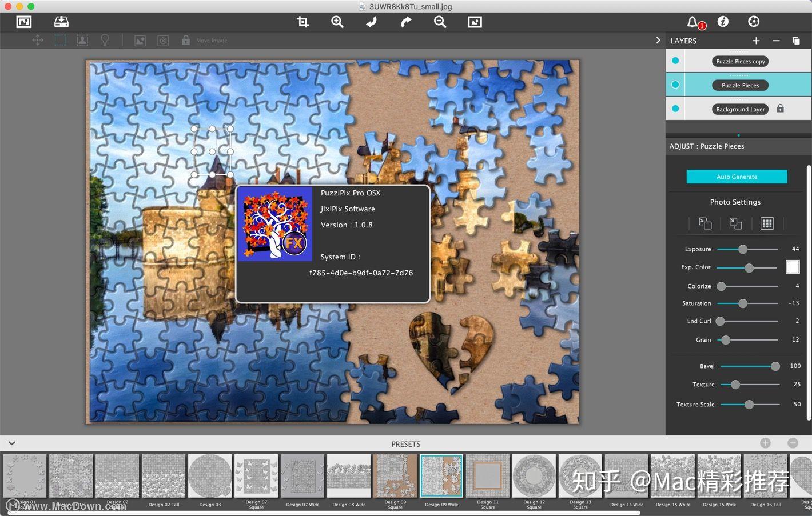This screenshot has width=812, height=516.
Task: Redo the last action
Action: [x=406, y=22]
